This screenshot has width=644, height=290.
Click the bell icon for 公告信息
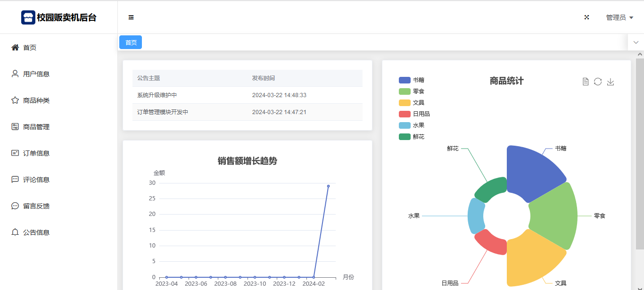pyautogui.click(x=15, y=232)
